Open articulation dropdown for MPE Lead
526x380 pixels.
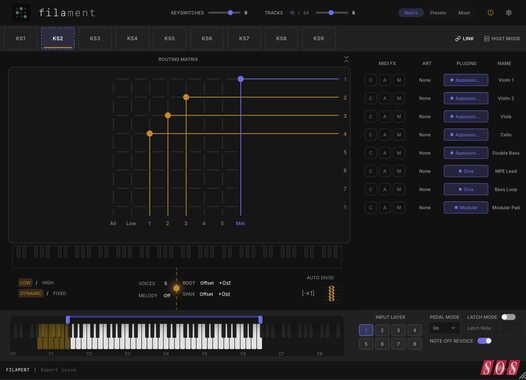424,171
